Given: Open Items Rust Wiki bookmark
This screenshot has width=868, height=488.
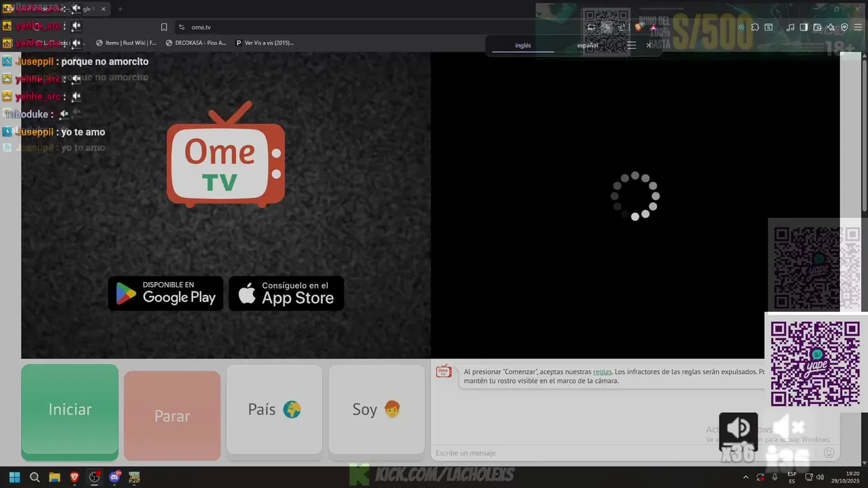Looking at the screenshot, I should [x=126, y=43].
